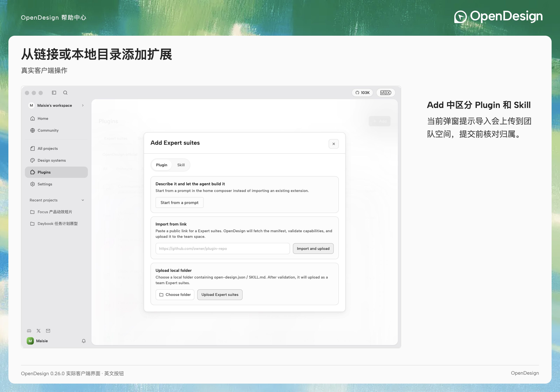The height and width of the screenshot is (392, 560).
Task: Click the 'Upload local folder' heading
Action: coord(174,271)
